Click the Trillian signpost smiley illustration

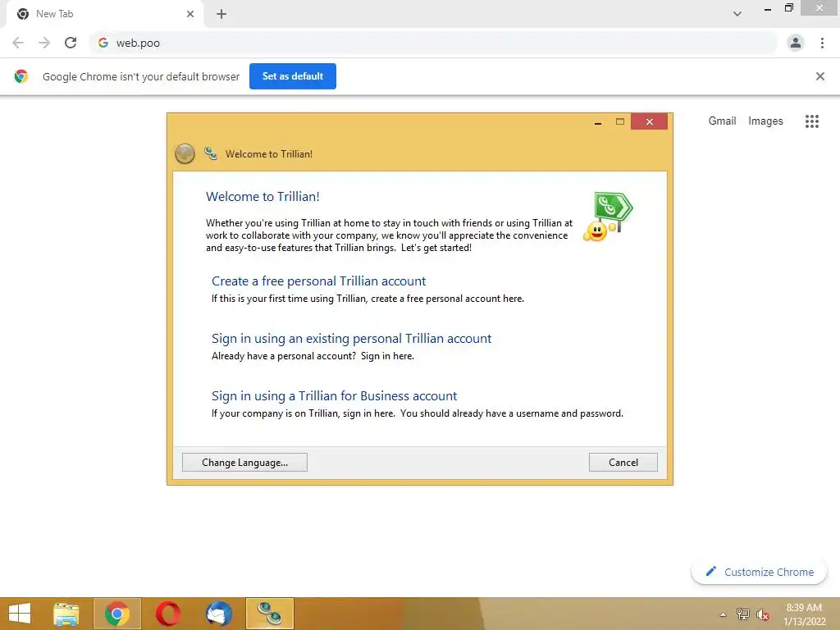608,217
